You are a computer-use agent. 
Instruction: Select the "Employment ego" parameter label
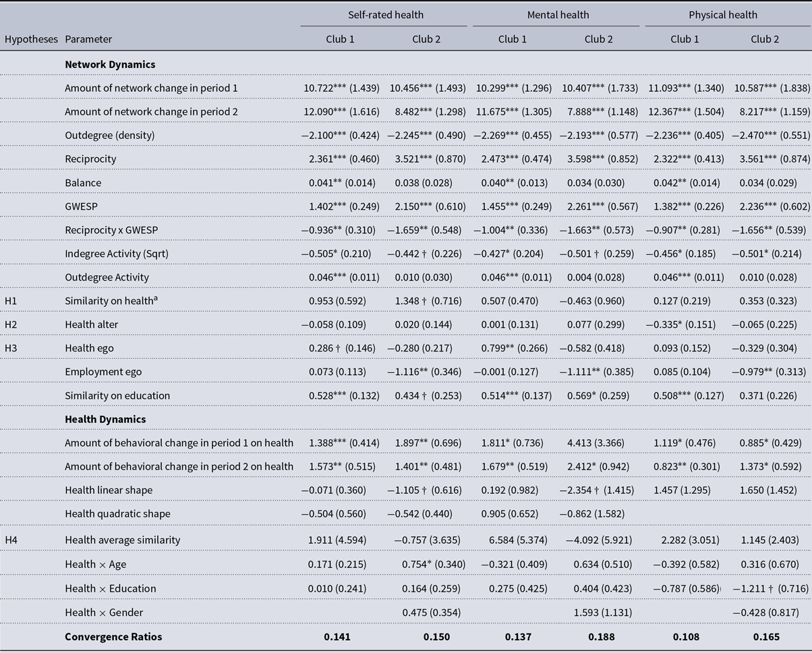click(103, 372)
